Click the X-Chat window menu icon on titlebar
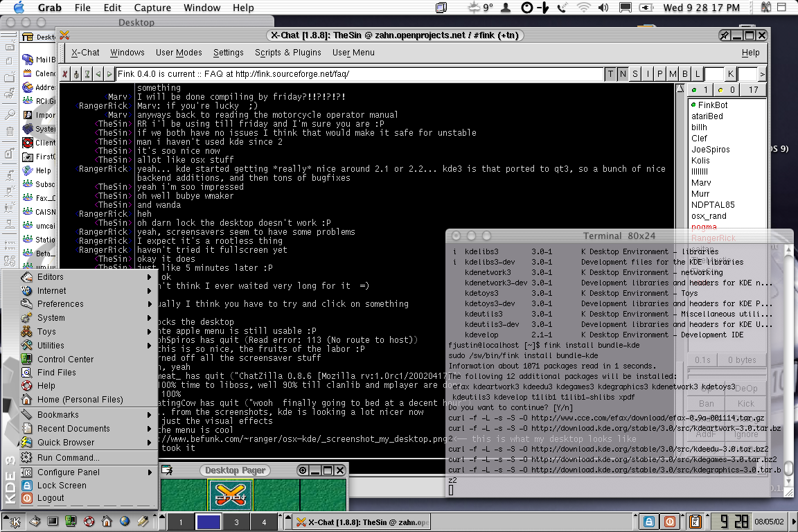This screenshot has width=798, height=532. click(64, 35)
